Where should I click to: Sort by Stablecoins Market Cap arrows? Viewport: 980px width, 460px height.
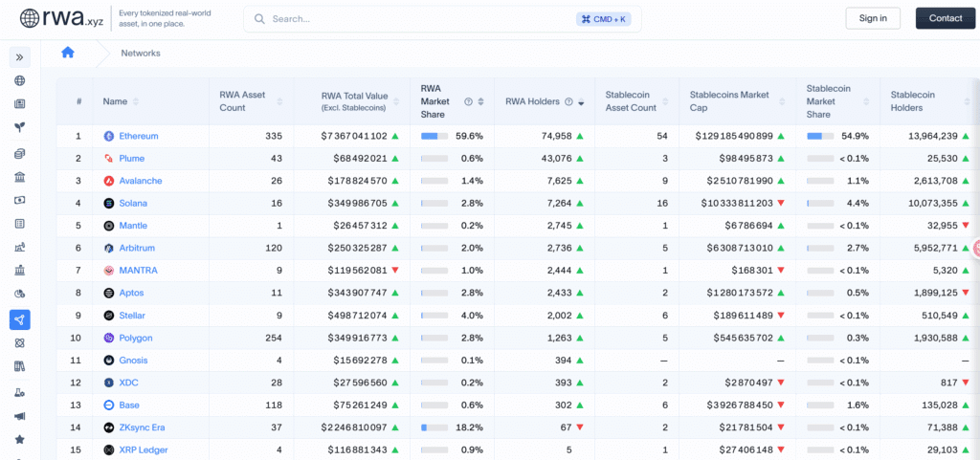[782, 101]
